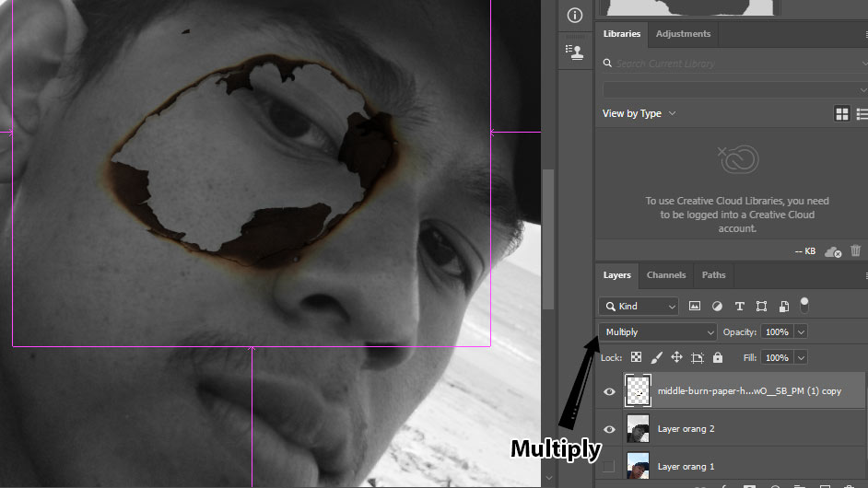Switch to the Layers tab
The height and width of the screenshot is (488, 868).
[x=616, y=275]
